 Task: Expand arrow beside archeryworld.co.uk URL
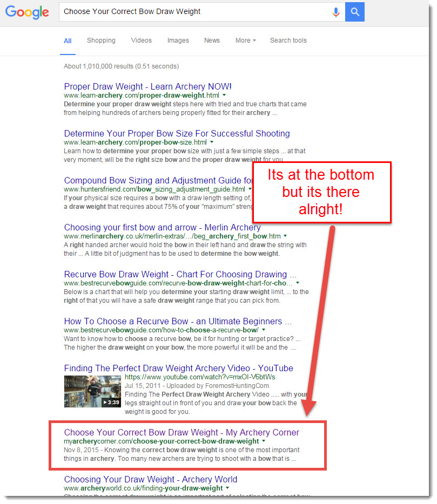click(227, 488)
